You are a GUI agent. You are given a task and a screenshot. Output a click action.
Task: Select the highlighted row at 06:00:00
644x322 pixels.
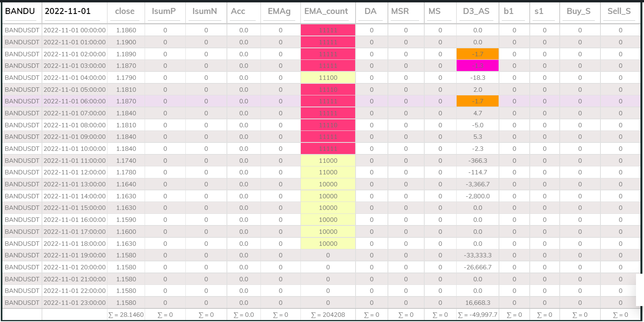point(322,101)
